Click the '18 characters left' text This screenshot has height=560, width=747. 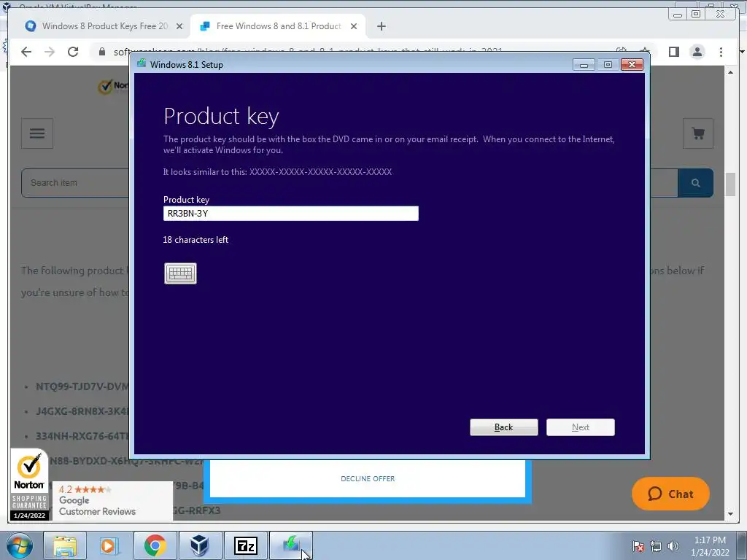coord(196,240)
